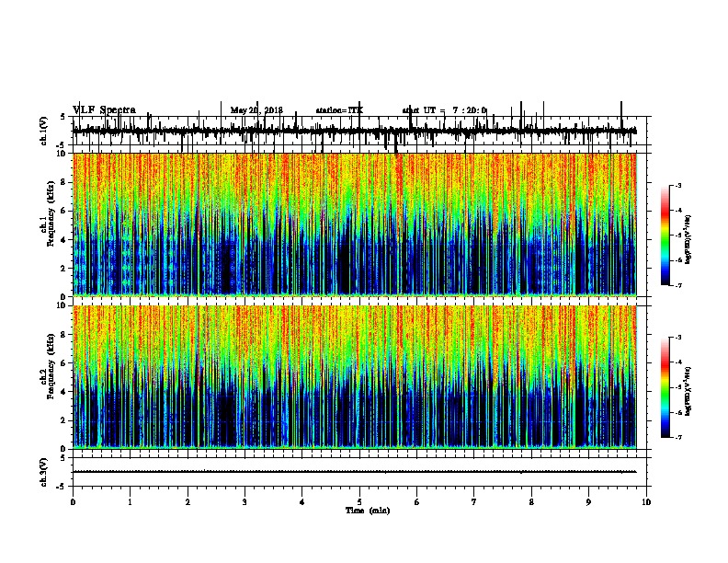Click time axis tick label "7"

point(474,502)
